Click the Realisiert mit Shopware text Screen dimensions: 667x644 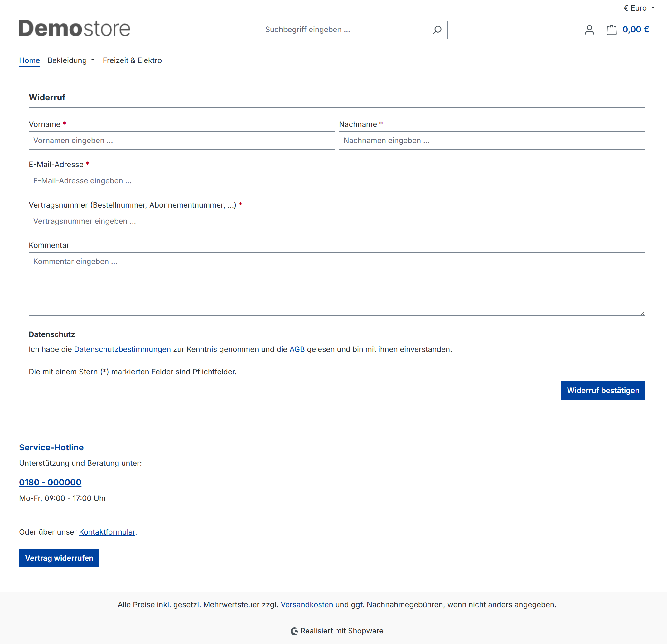(x=342, y=631)
